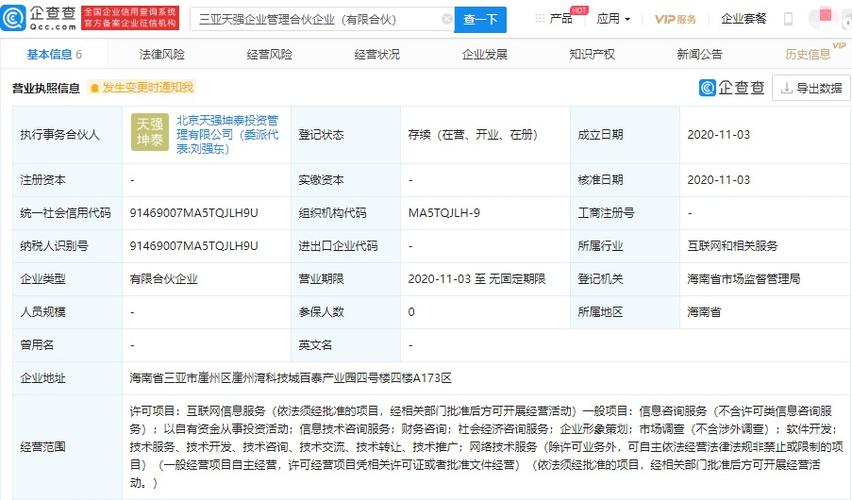
Task: Click the 纳税人识别号 value 91469007MA5TQJLH9U
Action: (194, 246)
